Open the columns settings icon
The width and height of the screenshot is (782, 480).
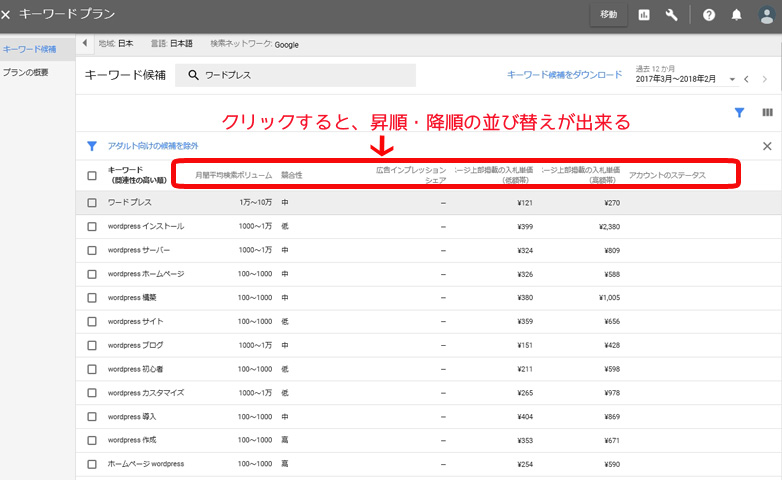pos(768,113)
